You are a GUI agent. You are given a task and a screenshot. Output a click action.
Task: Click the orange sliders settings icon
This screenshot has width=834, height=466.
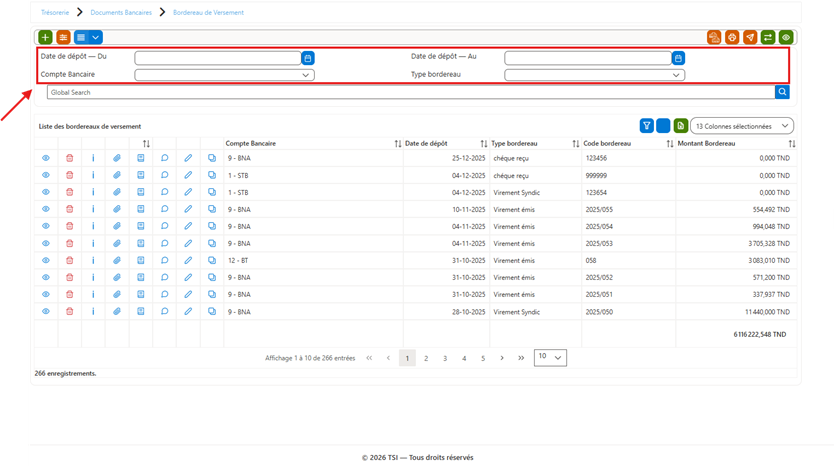point(63,37)
